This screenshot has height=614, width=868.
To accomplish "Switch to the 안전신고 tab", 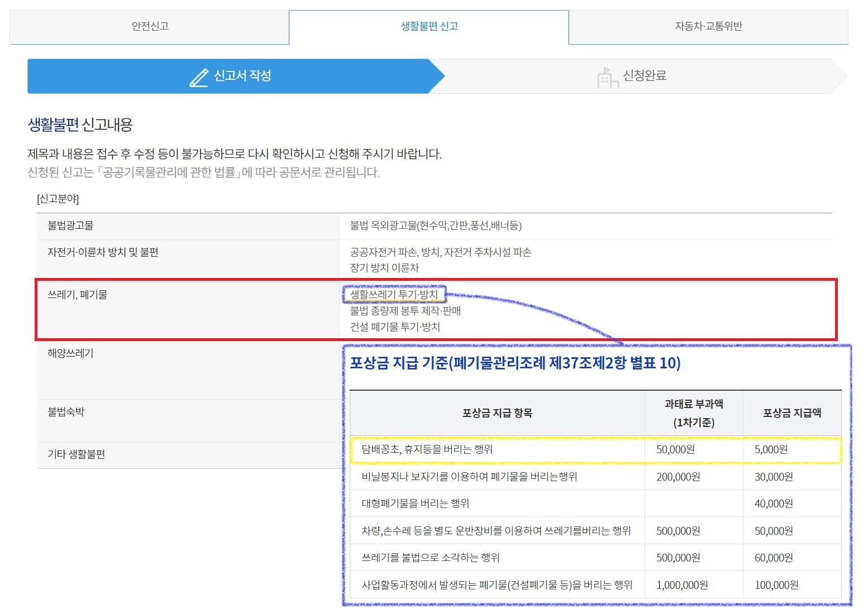I will (x=150, y=27).
